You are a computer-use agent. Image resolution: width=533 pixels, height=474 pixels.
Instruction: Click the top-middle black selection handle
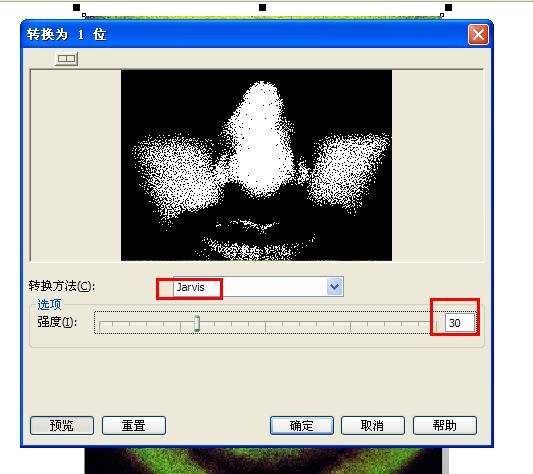[262, 7]
